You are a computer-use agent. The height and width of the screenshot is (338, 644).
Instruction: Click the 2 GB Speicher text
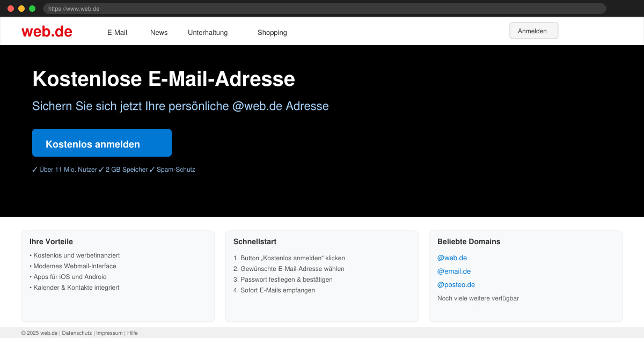(x=127, y=170)
